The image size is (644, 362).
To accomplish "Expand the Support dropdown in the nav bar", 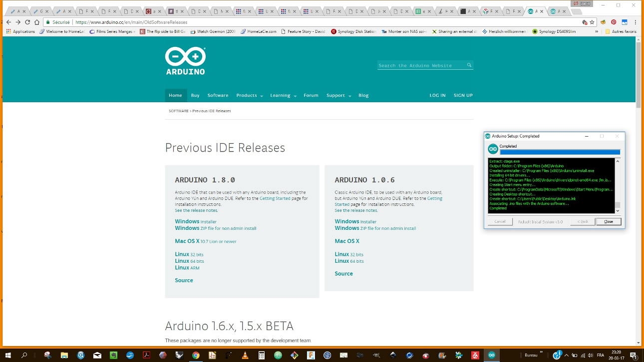I will 338,95.
